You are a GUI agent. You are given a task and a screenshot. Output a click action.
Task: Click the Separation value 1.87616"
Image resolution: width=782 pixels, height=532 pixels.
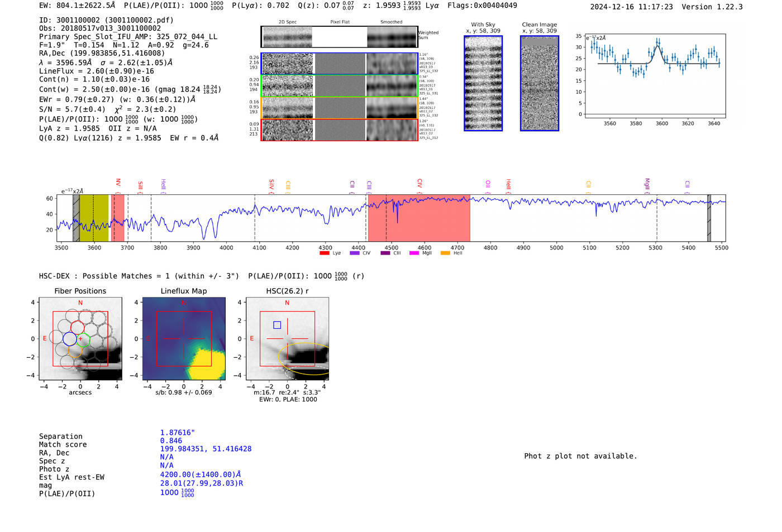178,433
